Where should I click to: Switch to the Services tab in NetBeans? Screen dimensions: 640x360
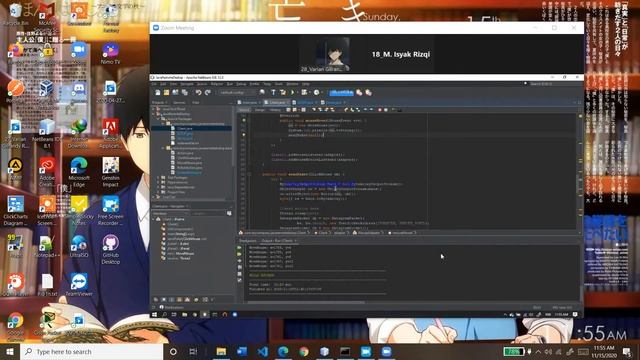(179, 102)
